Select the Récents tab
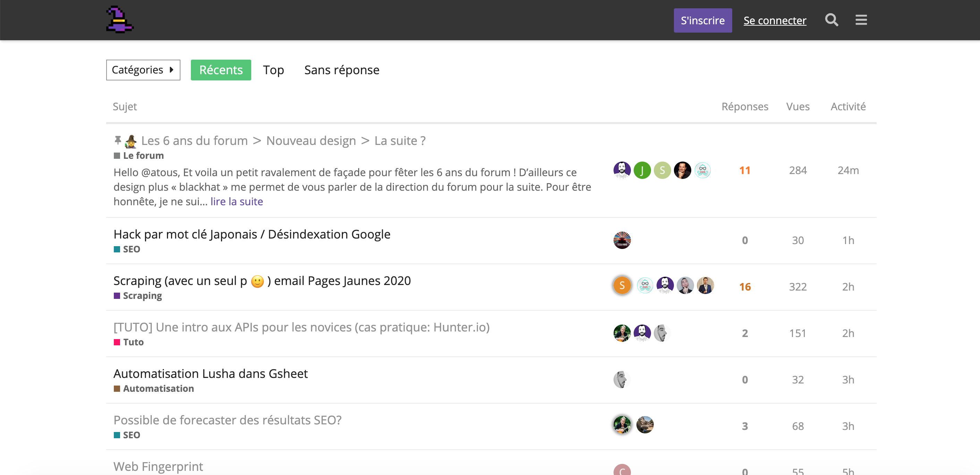The width and height of the screenshot is (980, 475). [221, 70]
